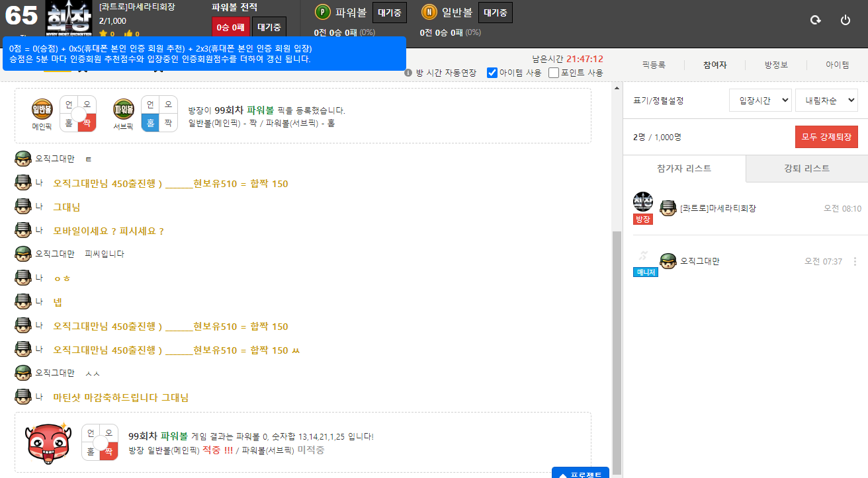Screen dimensions: 868x478
Task: Select the 강퇴 리스트 tab
Action: pyautogui.click(x=807, y=169)
